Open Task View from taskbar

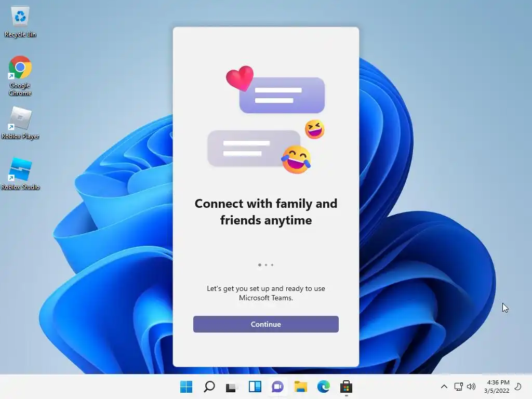click(231, 387)
